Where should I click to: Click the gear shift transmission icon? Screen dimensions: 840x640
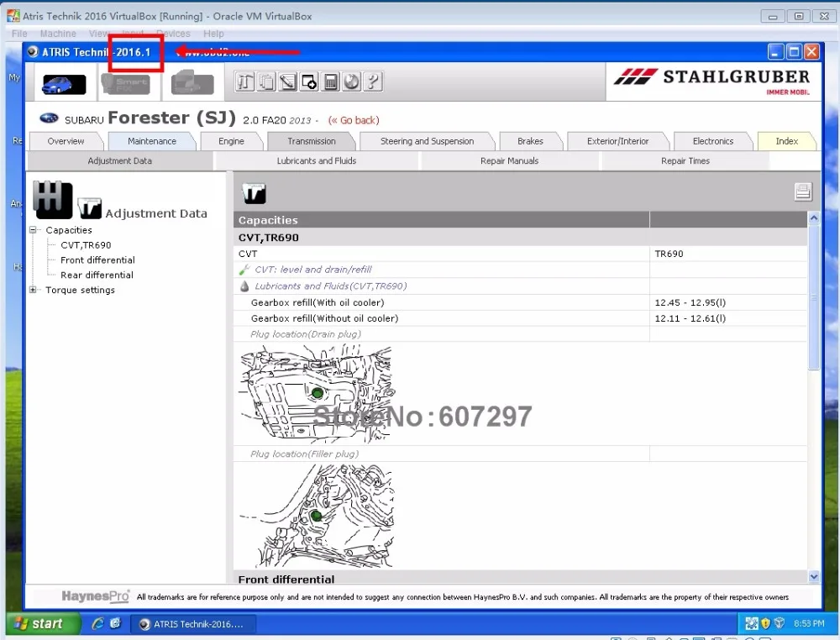52,199
